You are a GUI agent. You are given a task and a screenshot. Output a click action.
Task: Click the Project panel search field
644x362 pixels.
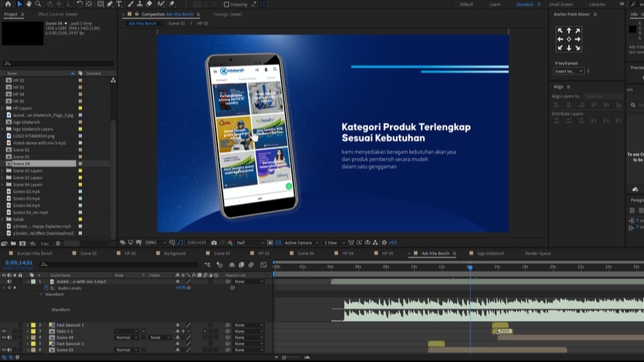coord(59,64)
